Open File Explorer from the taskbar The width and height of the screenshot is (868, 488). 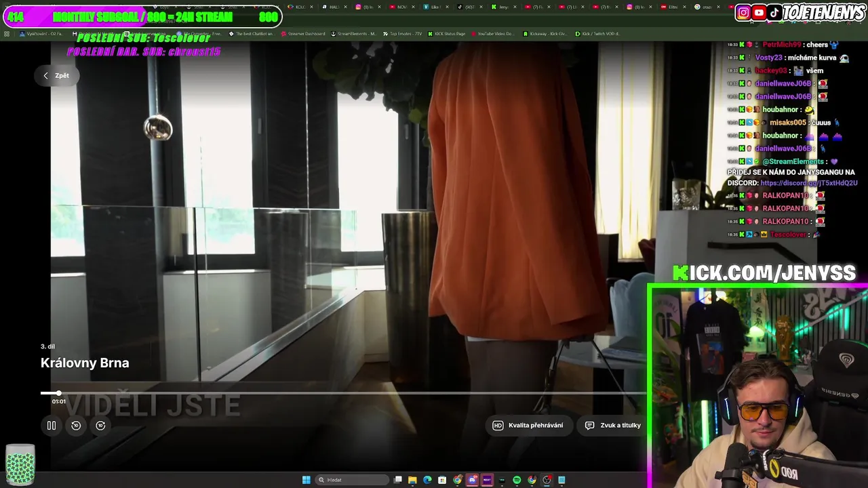(x=412, y=480)
